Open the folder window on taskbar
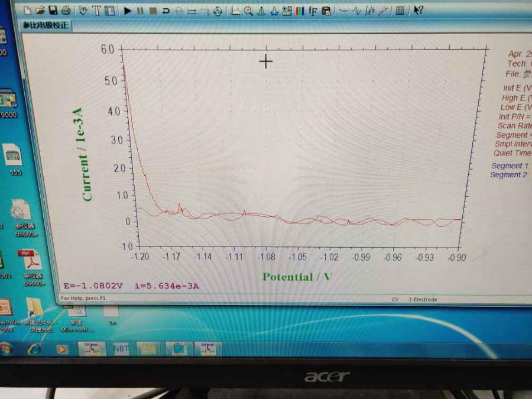The width and height of the screenshot is (532, 399). tap(148, 348)
